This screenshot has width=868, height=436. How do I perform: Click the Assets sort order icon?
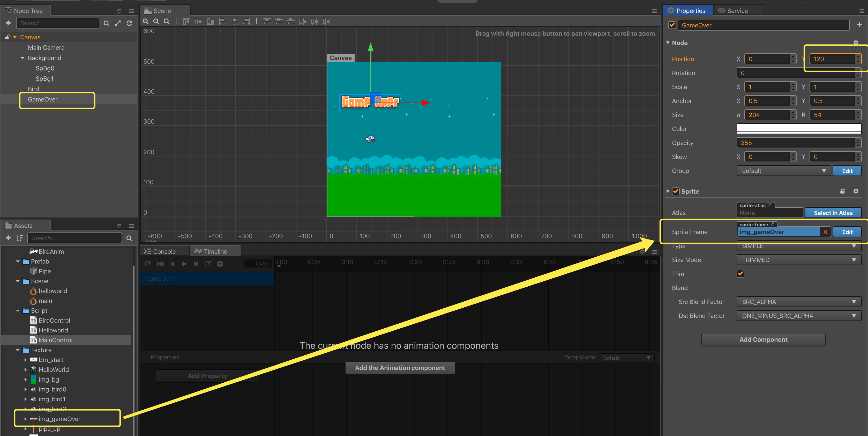click(x=20, y=238)
